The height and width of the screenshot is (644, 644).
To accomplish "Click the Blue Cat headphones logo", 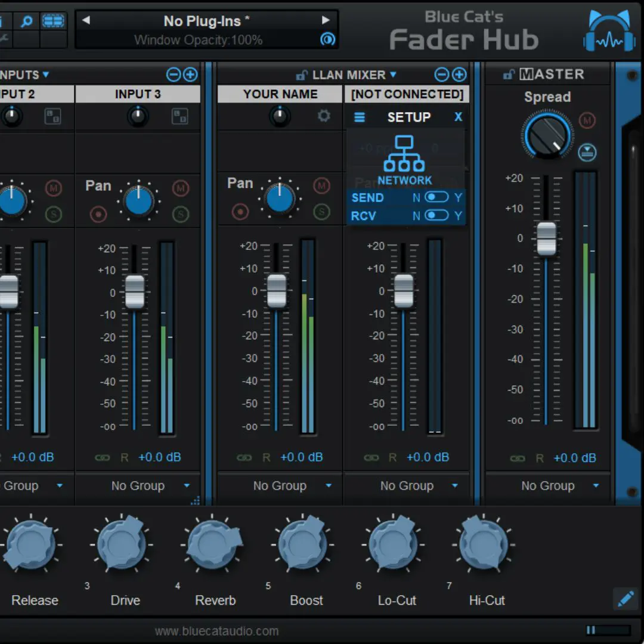I will point(609,32).
